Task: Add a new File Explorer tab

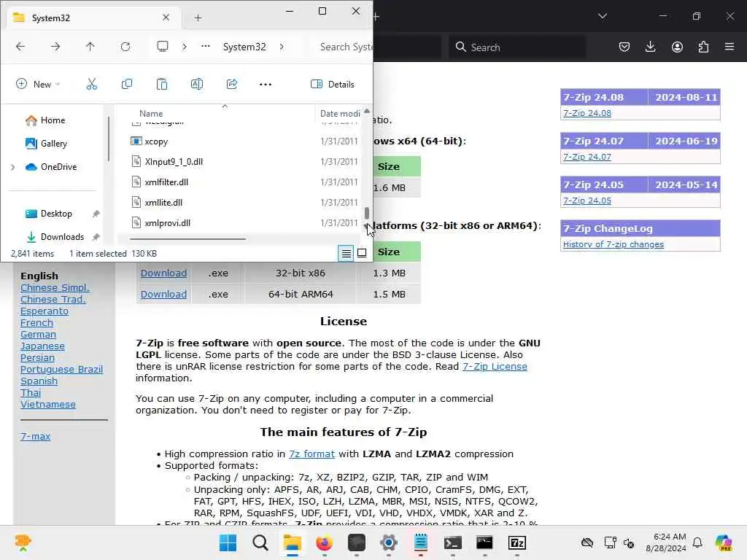Action: click(198, 18)
